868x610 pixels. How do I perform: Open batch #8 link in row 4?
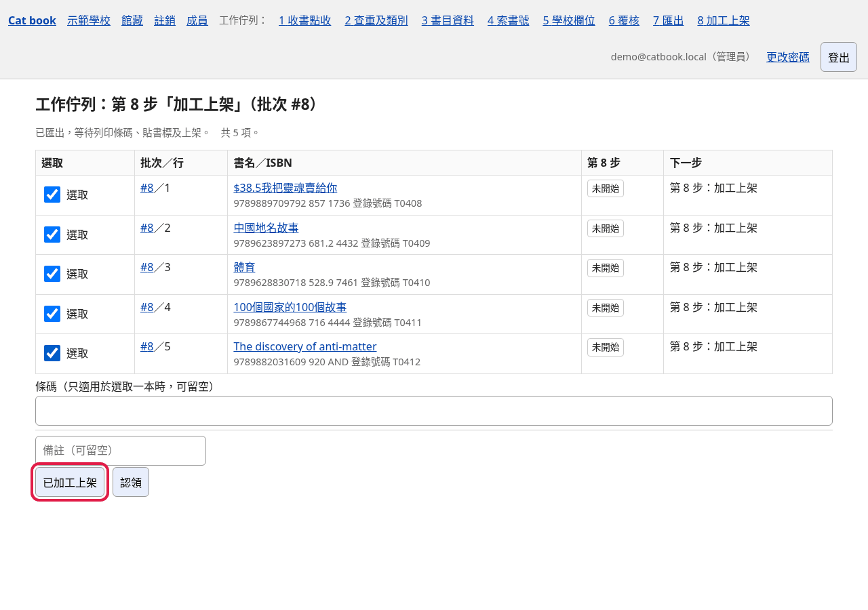click(147, 307)
